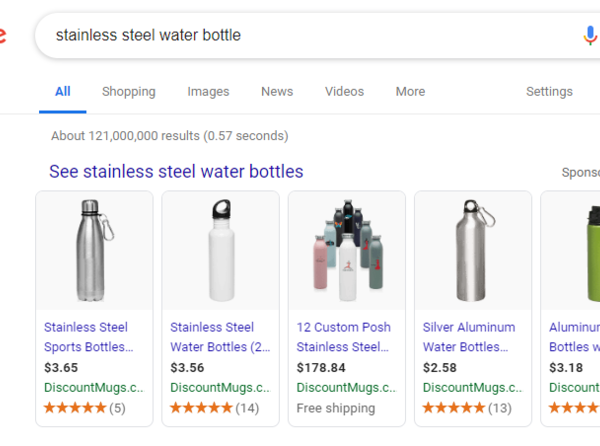This screenshot has width=600, height=446.
Task: Click the voice search microphone icon
Action: click(x=590, y=36)
